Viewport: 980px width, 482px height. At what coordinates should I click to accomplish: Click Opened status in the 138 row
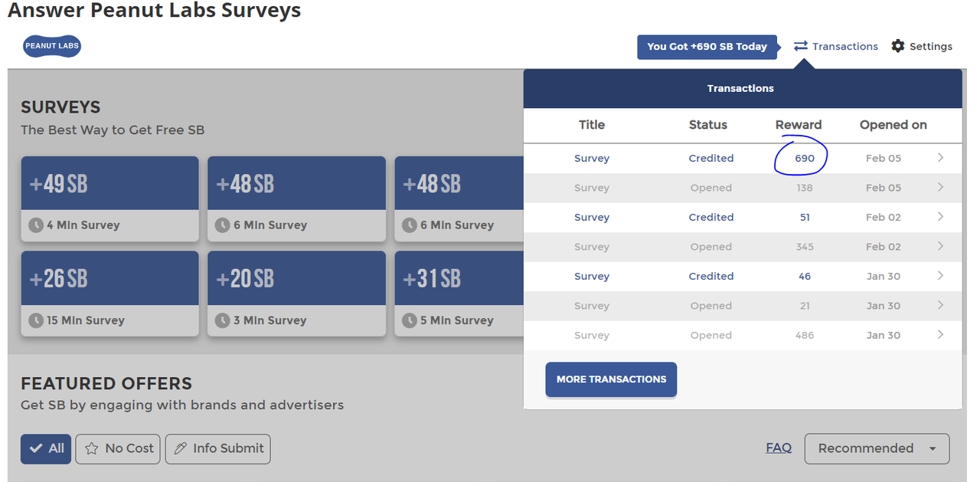pos(711,188)
